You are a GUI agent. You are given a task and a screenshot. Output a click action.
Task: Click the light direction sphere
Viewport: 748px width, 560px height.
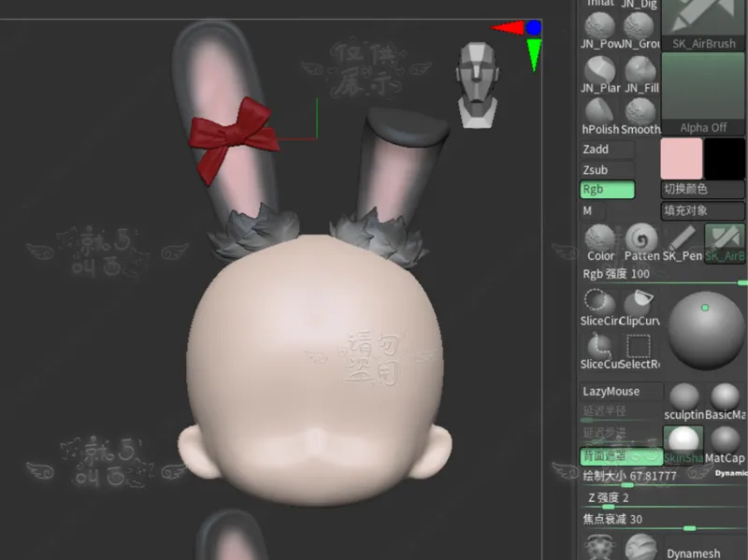click(706, 330)
